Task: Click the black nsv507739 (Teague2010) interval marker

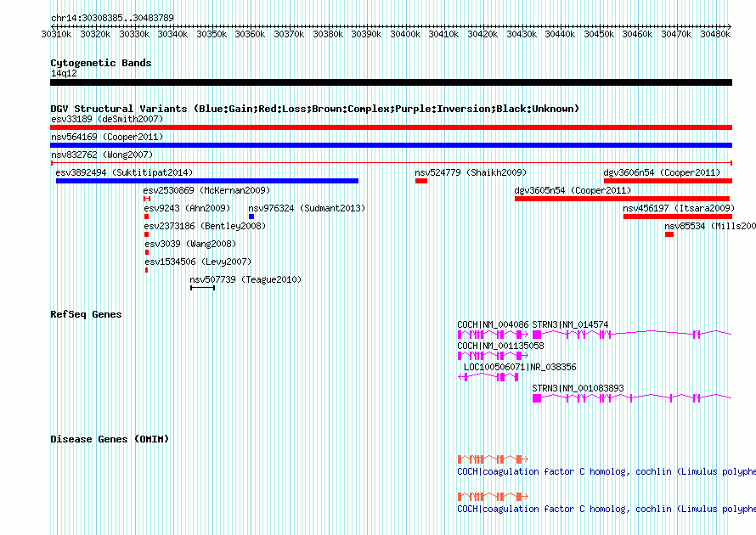Action: [x=202, y=288]
